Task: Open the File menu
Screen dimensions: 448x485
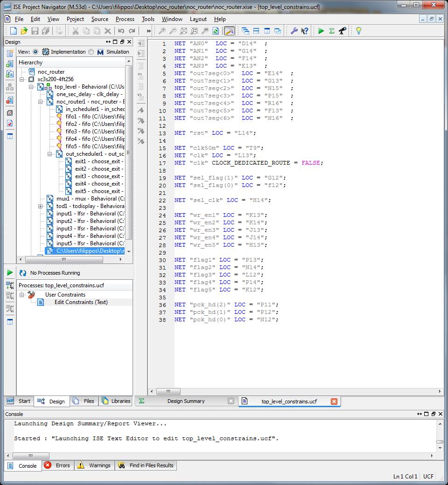Action: click(19, 19)
